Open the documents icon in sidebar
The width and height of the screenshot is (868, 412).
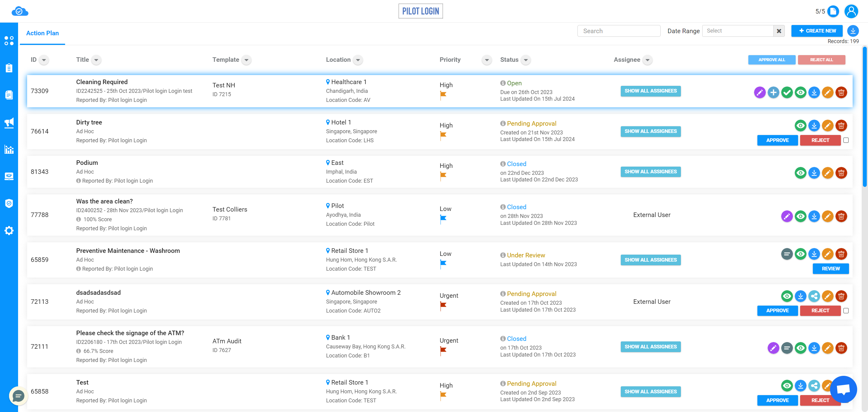(9, 95)
